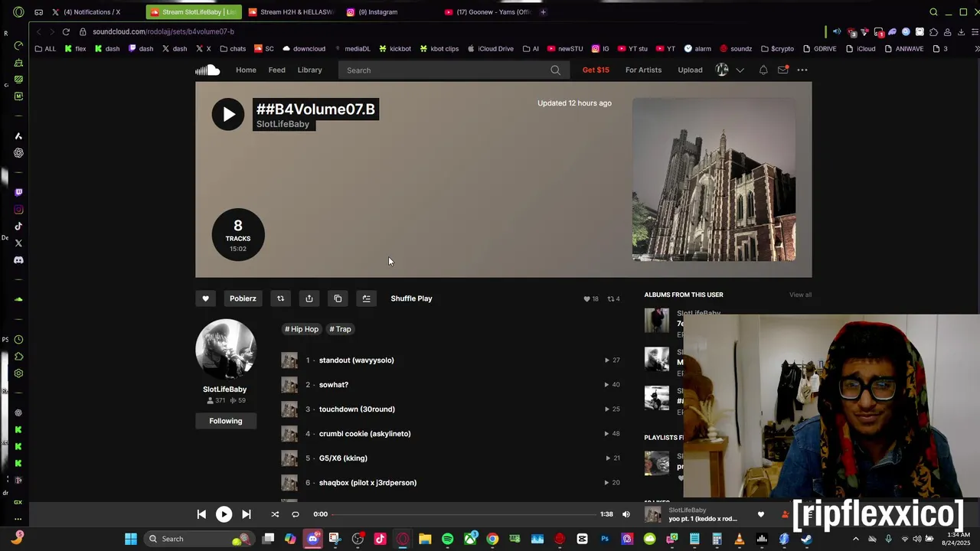The height and width of the screenshot is (551, 980).
Task: Open Discord in the Opera GX sidebar
Action: pyautogui.click(x=18, y=260)
